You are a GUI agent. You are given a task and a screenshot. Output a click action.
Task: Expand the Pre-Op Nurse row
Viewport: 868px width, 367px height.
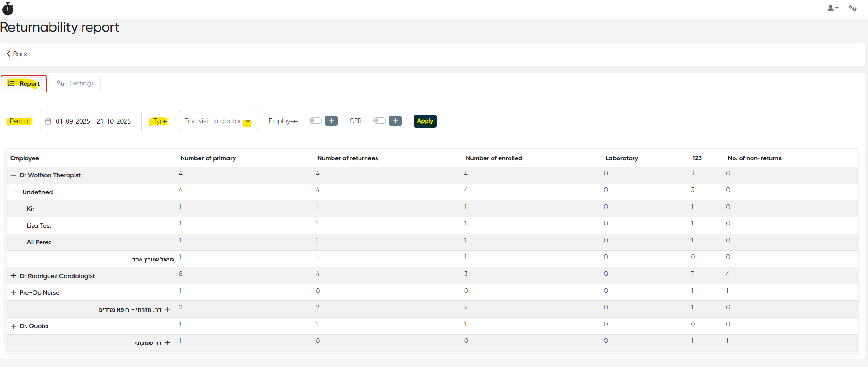13,293
